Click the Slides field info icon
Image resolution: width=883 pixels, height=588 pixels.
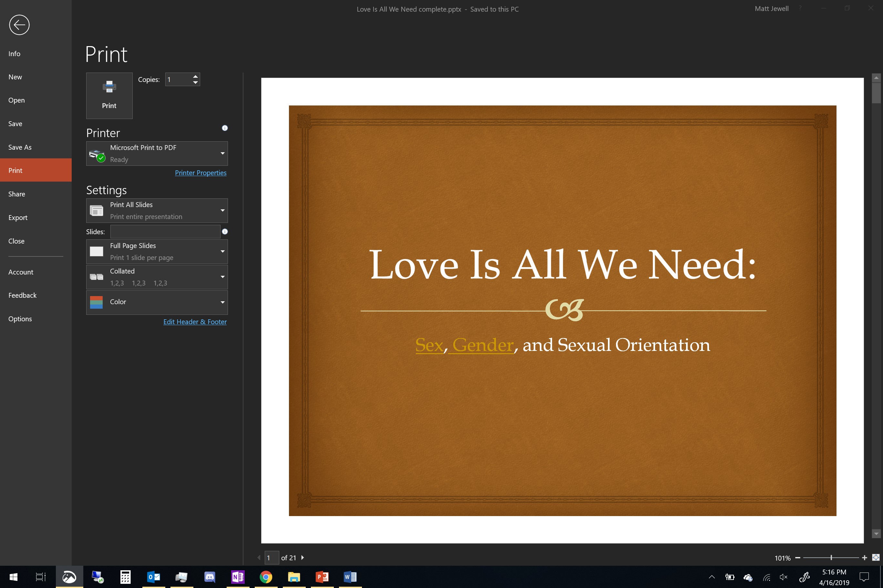[225, 232]
